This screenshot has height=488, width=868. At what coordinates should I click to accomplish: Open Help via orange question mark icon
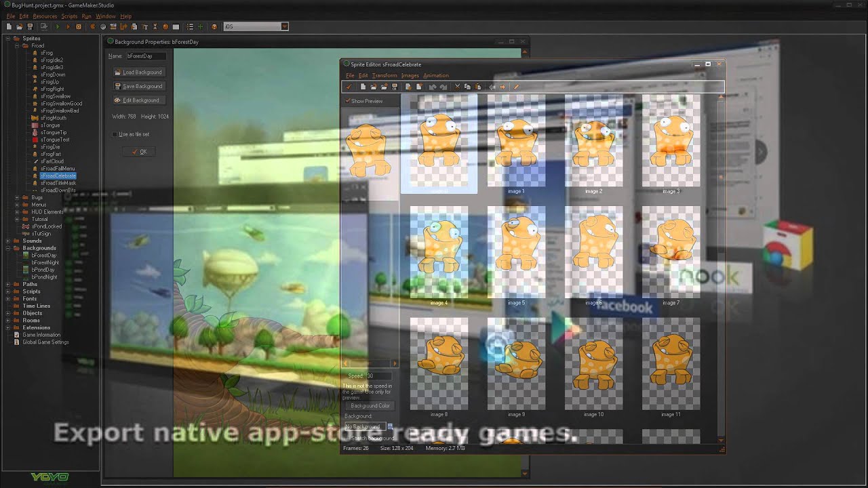click(214, 26)
